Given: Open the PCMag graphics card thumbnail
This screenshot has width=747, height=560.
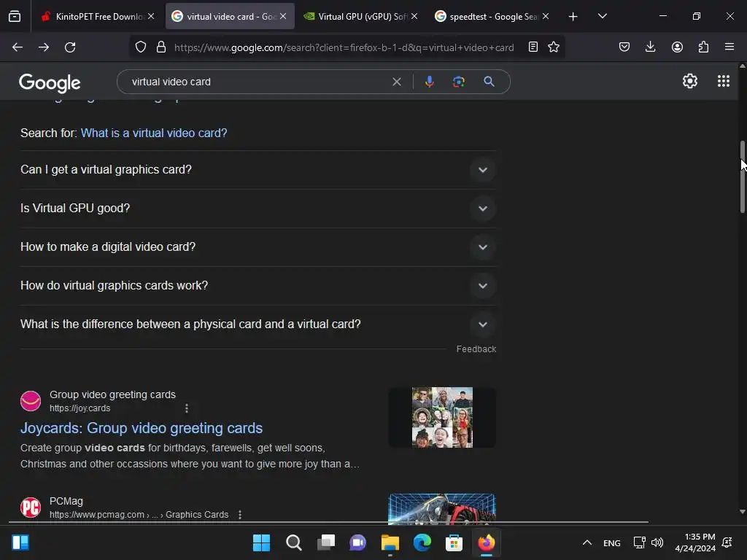Looking at the screenshot, I should [x=442, y=508].
